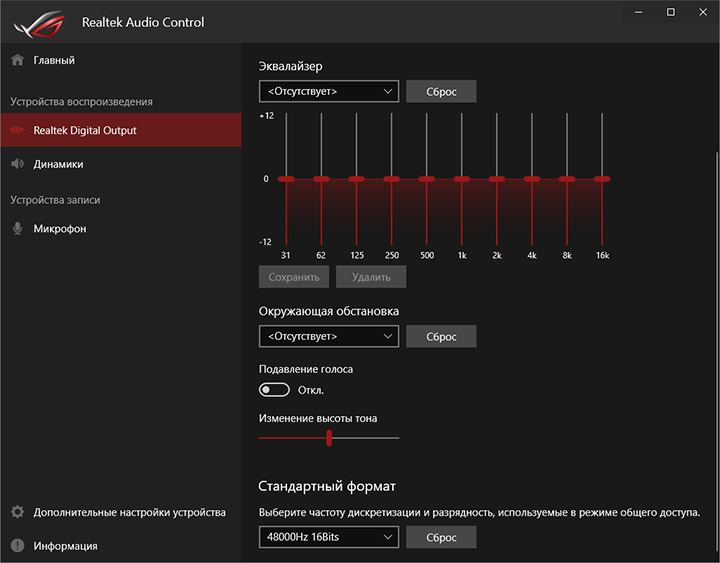
Task: Minimize the Realtek Audio Control window
Action: click(x=638, y=12)
